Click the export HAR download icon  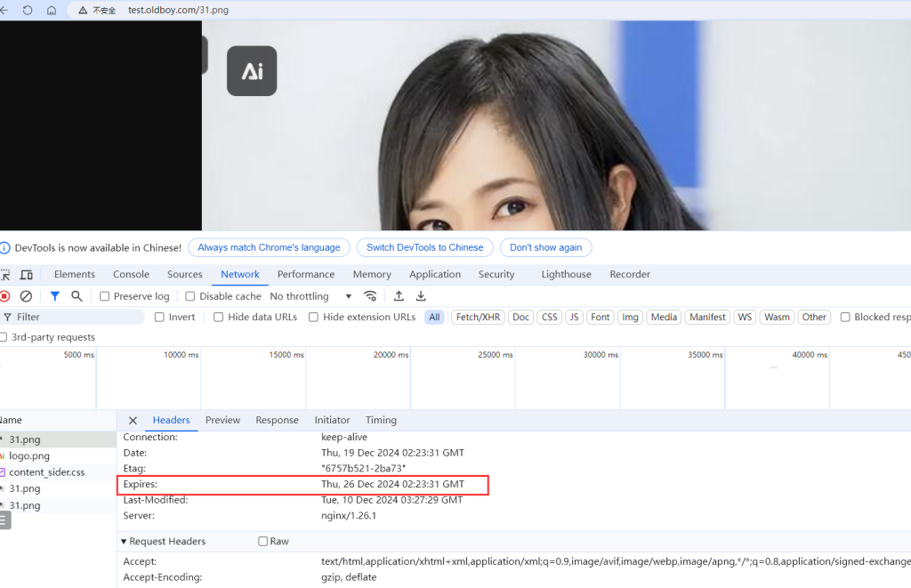(x=421, y=296)
